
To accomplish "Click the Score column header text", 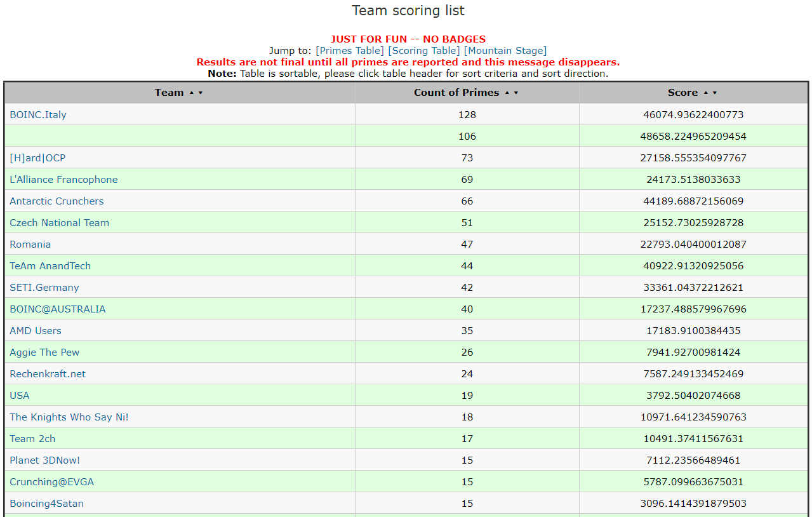I will 682,93.
